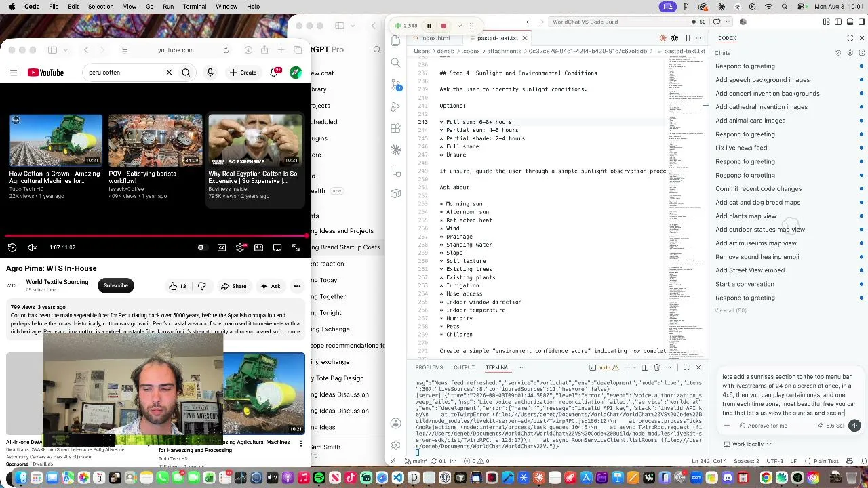
Task: Start a new Codex chat
Action: 862,53
